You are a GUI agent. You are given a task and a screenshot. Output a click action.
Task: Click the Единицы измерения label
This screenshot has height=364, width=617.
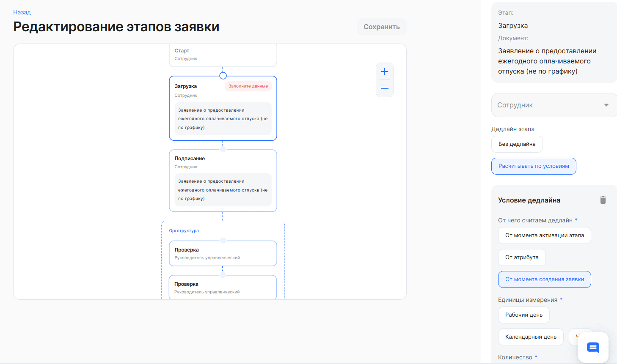tap(528, 300)
